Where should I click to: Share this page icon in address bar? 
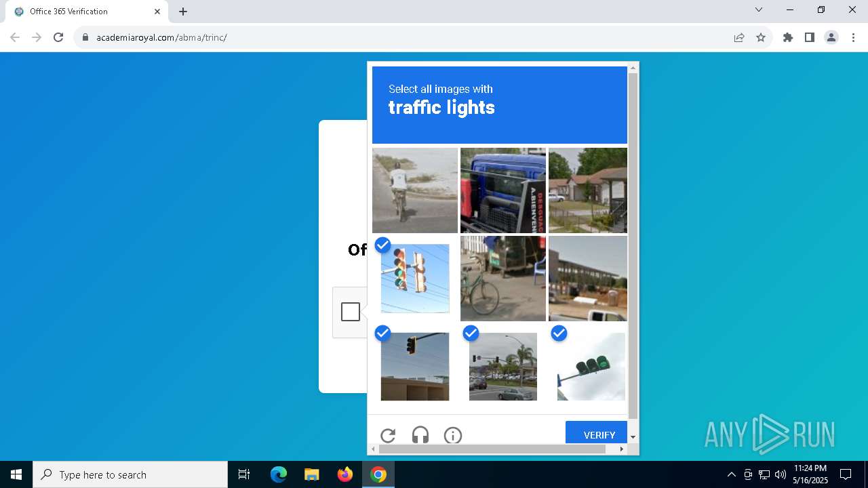[x=739, y=37]
